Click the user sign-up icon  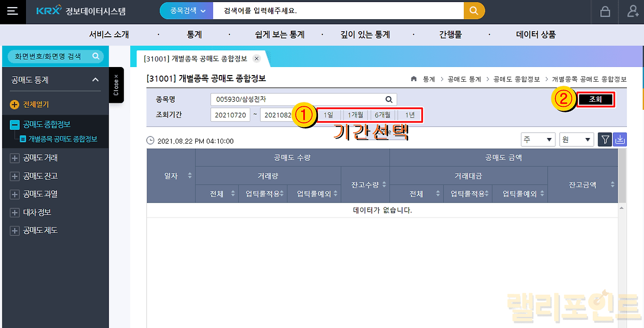(633, 12)
